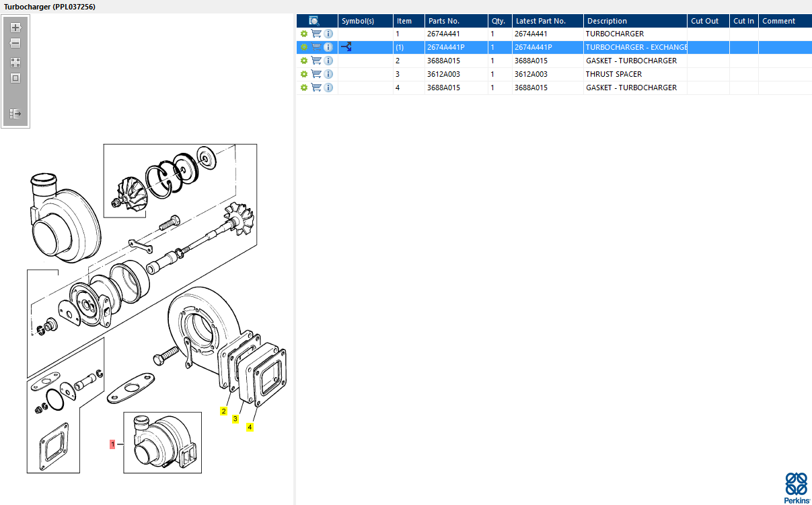Screen dimensions: 812x505
Task: Click 3612A003 in the Parts No. column
Action: 444,74
